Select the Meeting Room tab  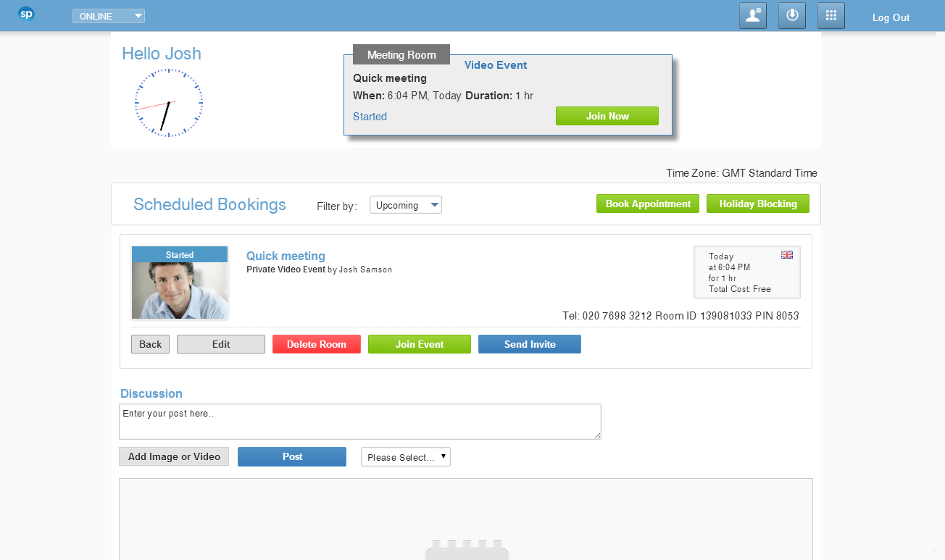click(x=401, y=55)
